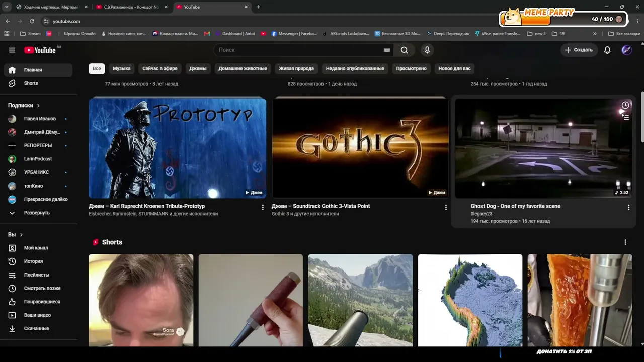
Task: Click the browser back arrow
Action: (x=8, y=21)
